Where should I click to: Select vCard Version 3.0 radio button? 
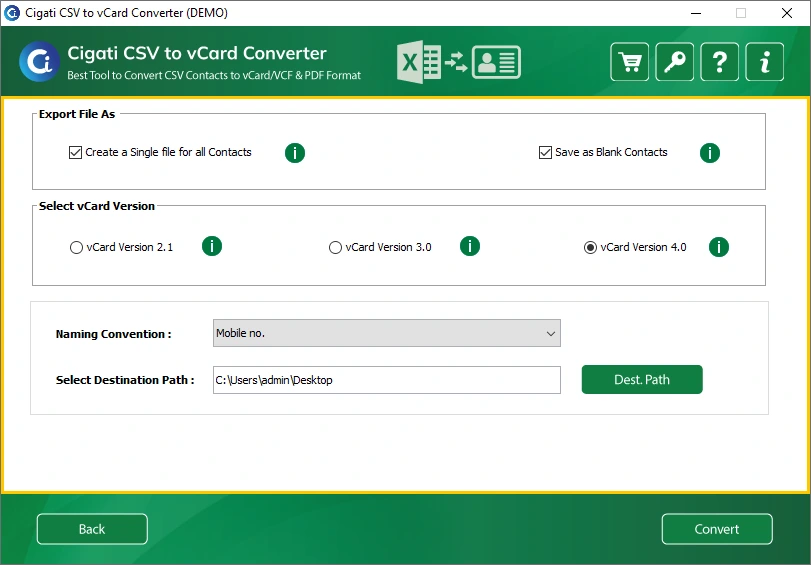335,247
